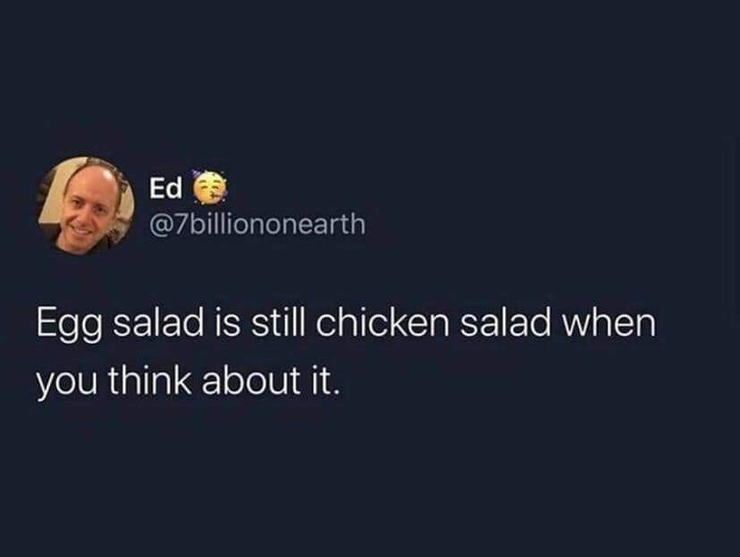The image size is (740, 557).
Task: Open Ed's profile picture
Action: 85,206
